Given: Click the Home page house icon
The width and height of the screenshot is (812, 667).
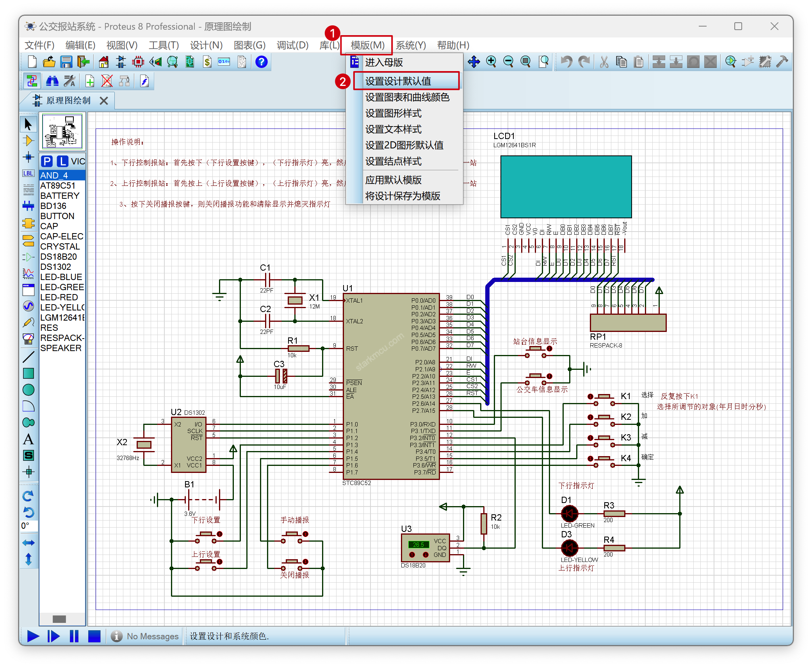Looking at the screenshot, I should (104, 62).
